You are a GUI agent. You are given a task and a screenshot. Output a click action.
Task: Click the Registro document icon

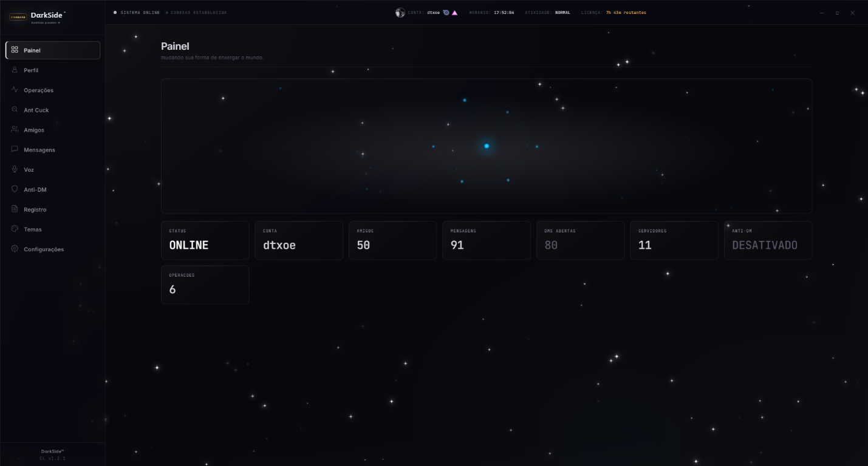pos(15,209)
